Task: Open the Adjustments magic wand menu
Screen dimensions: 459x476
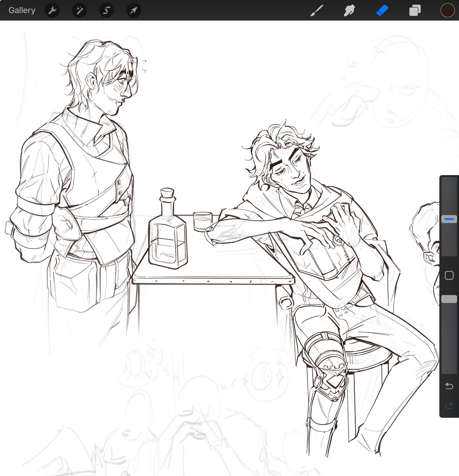Action: point(80,10)
